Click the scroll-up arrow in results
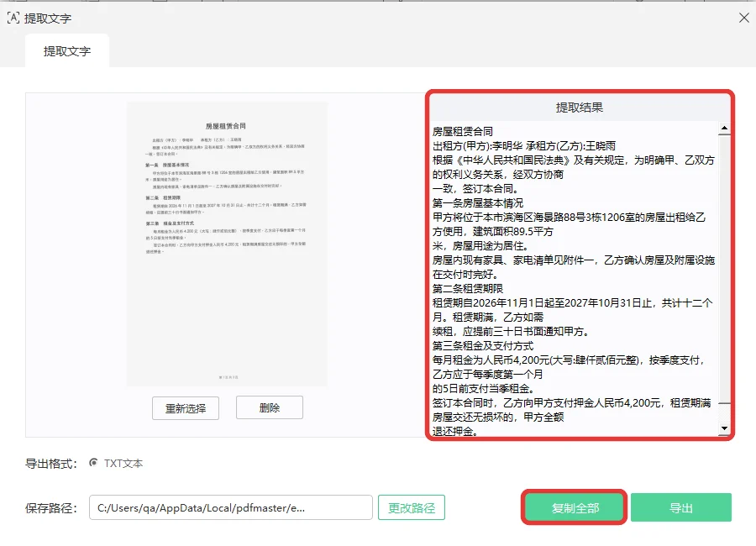Viewport: 756px width, 546px height. [724, 129]
